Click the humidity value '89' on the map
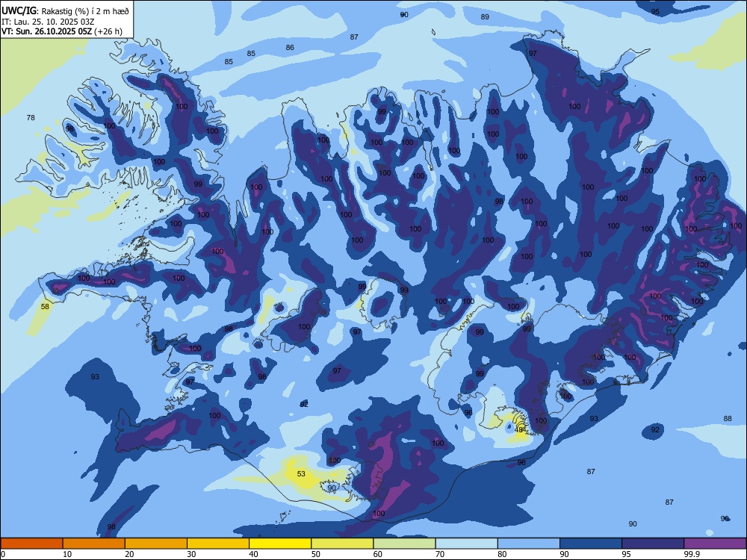This screenshot has width=747, height=560. (485, 16)
